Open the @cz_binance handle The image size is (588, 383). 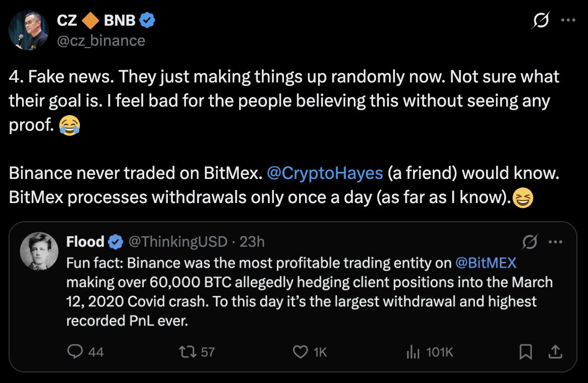(x=101, y=40)
